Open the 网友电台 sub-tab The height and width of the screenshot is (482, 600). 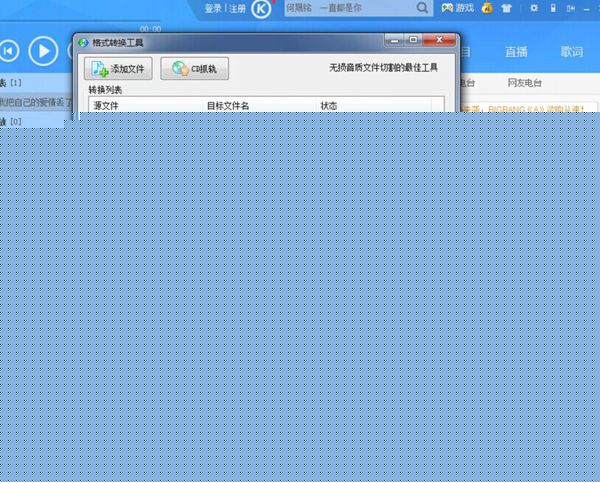[x=524, y=83]
